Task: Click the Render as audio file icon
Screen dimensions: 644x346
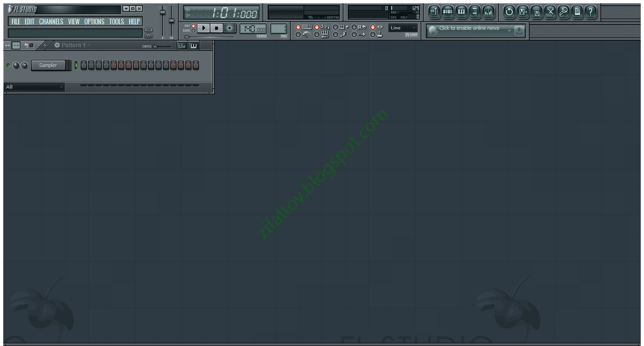Action: [x=537, y=12]
